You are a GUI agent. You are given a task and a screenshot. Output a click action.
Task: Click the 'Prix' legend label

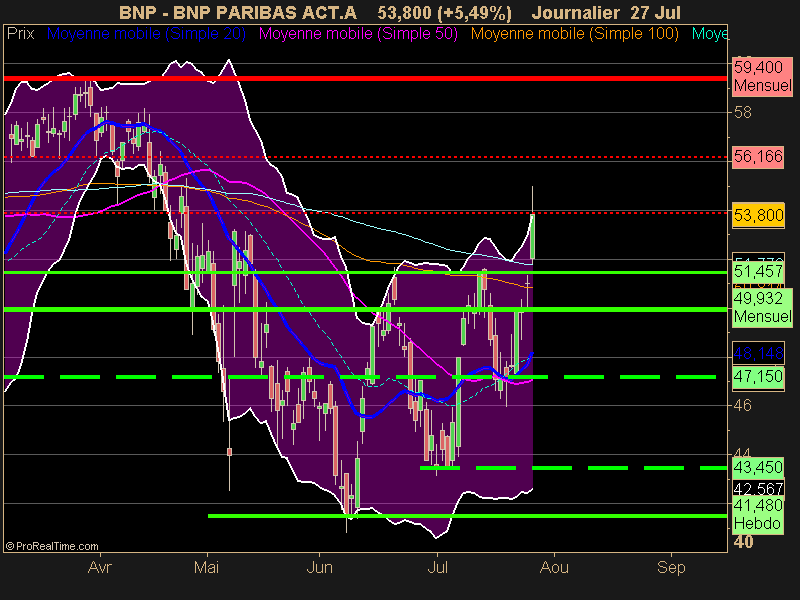coord(20,34)
